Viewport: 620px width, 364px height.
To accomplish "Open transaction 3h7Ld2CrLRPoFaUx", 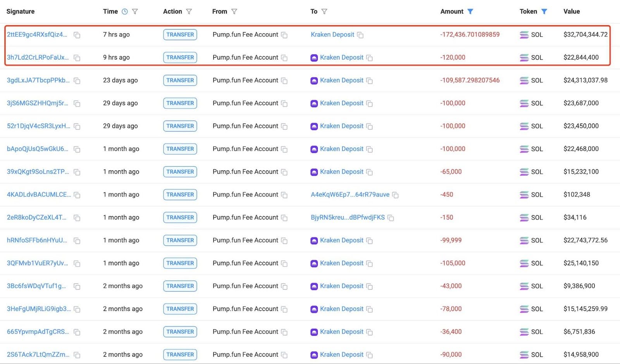I will pos(38,57).
